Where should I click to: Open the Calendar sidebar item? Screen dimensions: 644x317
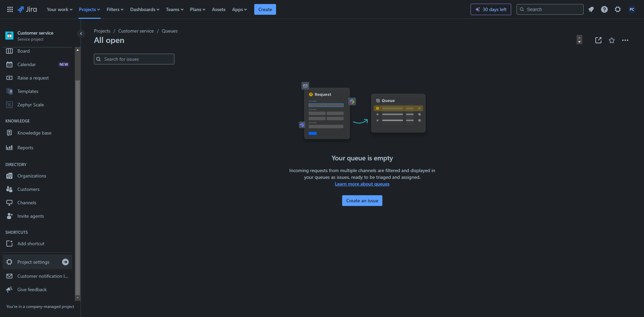click(37, 64)
